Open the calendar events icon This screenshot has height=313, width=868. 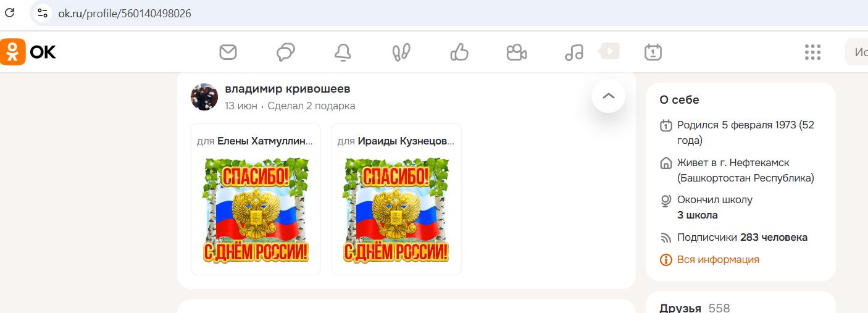point(653,52)
